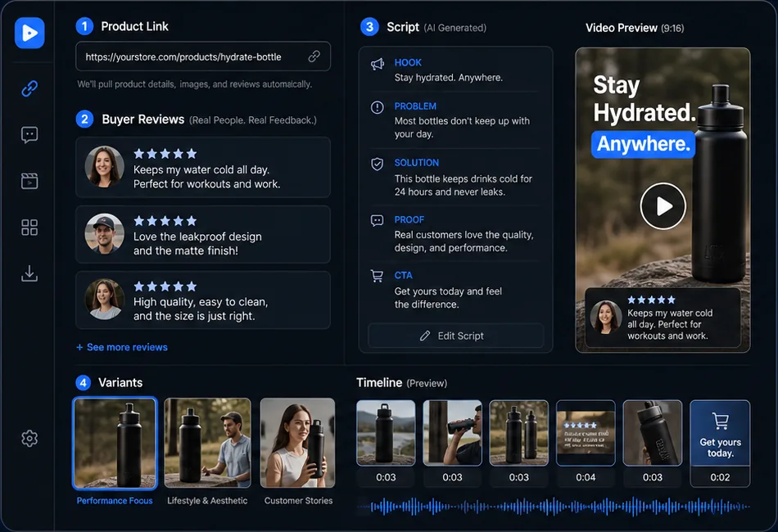
Task: Select review 'High quality, easy to clean'
Action: [x=203, y=300]
